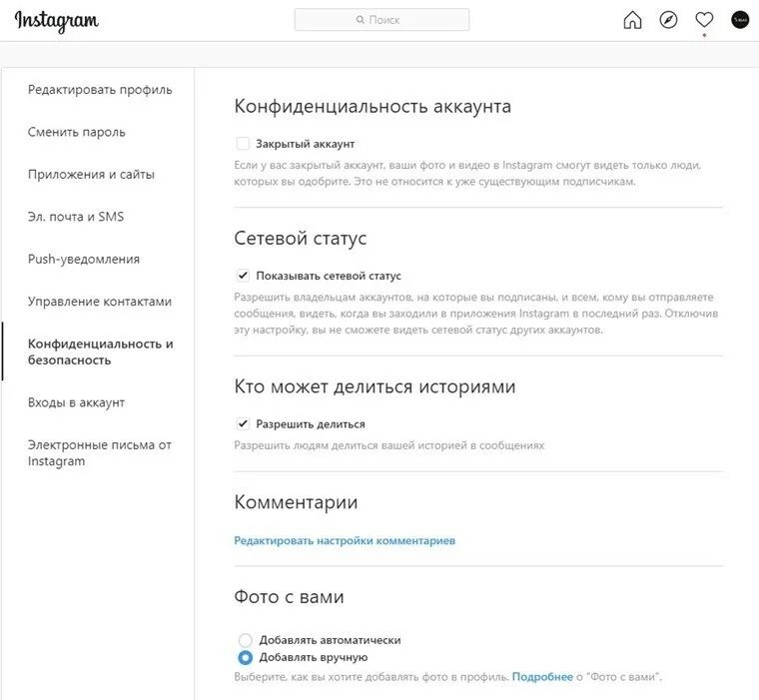
Task: Open the Explore compass icon
Action: (x=668, y=20)
